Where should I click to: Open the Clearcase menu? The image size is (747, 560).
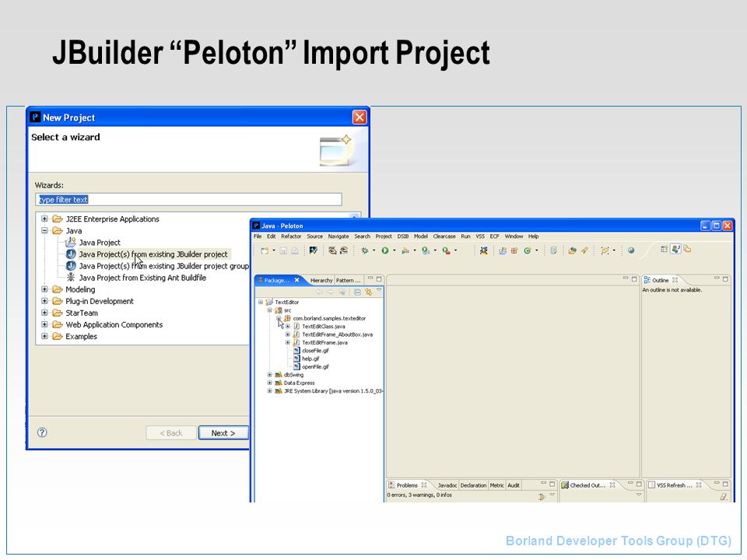coord(444,236)
